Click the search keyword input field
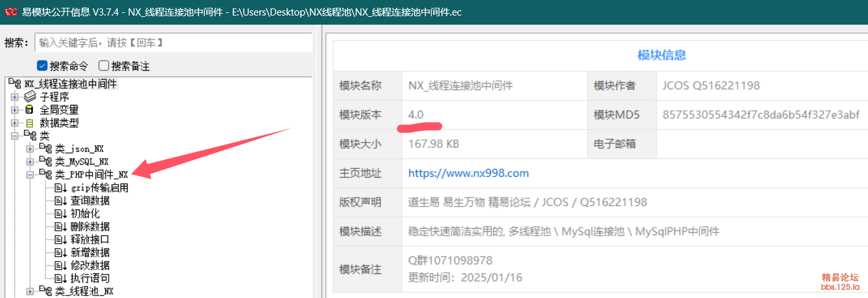The image size is (868, 298). [172, 43]
